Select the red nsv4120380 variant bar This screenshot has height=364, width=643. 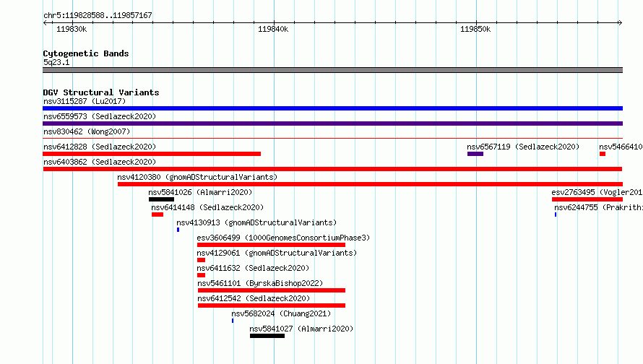click(371, 184)
